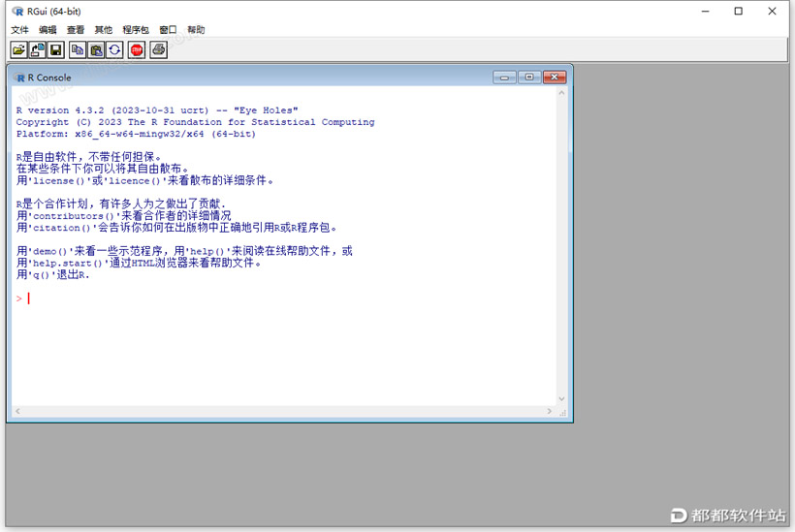Click the Load workspace toolbar icon
The height and width of the screenshot is (532, 795).
[x=38, y=49]
